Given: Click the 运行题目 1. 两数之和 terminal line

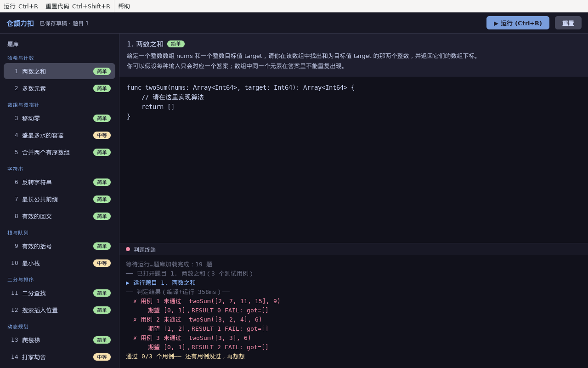Looking at the screenshot, I should click(161, 283).
